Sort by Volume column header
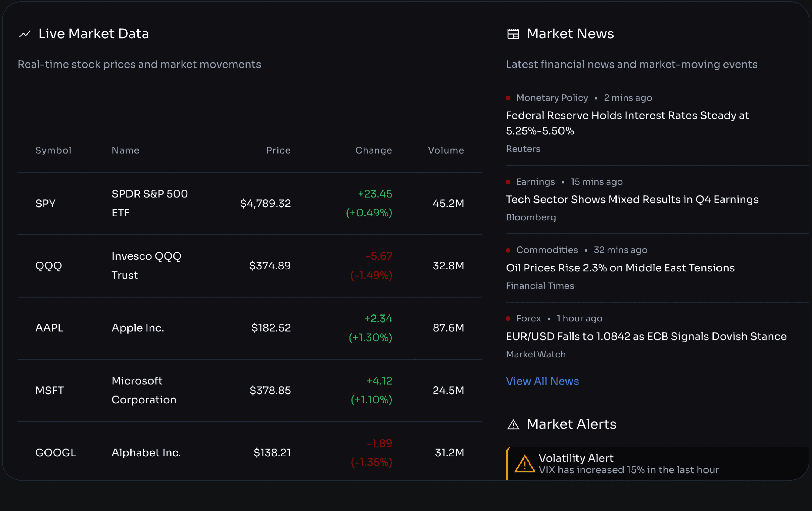812x511 pixels. (x=445, y=150)
